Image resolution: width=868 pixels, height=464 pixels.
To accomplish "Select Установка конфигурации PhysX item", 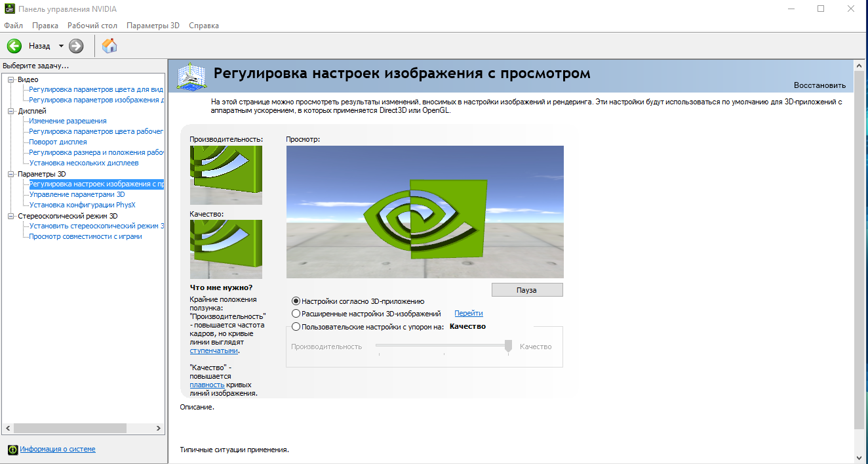I will pyautogui.click(x=82, y=205).
